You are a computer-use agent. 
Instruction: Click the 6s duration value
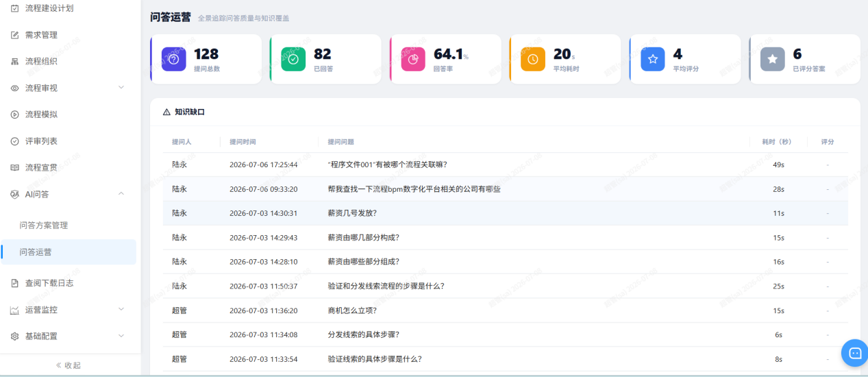pyautogui.click(x=778, y=335)
